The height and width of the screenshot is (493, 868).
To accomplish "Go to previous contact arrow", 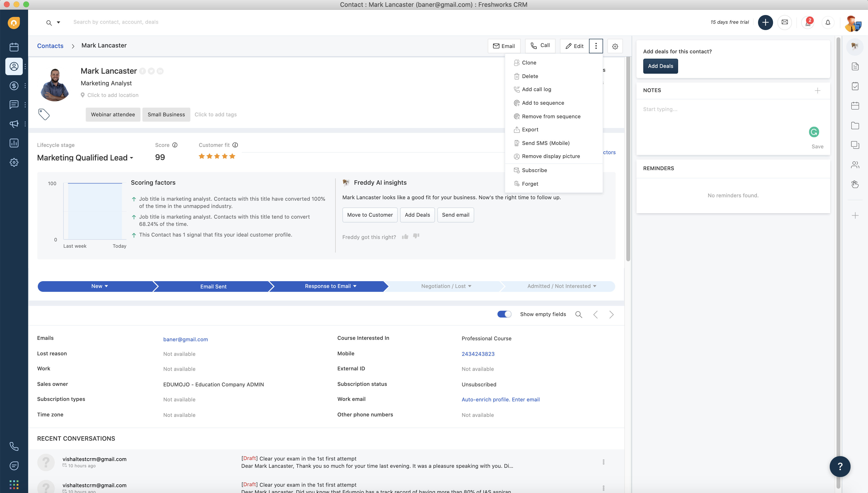I will point(595,315).
